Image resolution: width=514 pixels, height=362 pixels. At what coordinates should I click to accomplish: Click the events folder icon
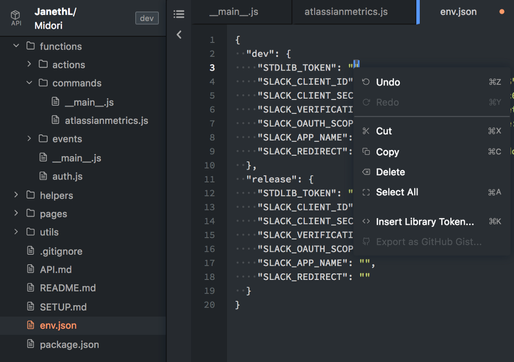click(43, 138)
